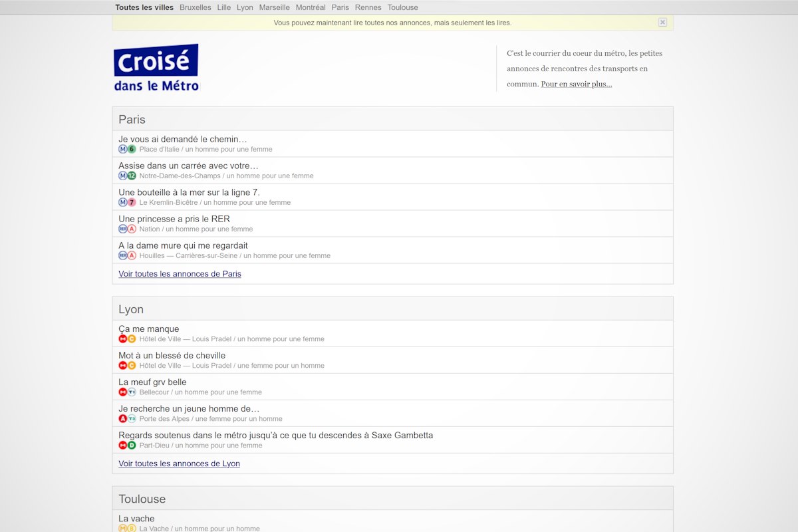
Task: Click the green line 12 metro badge
Action: (x=132, y=176)
